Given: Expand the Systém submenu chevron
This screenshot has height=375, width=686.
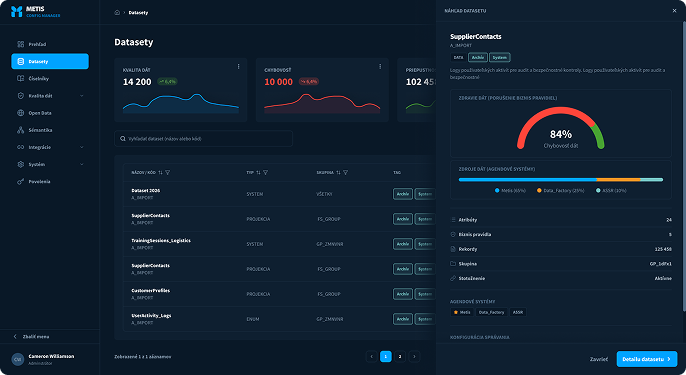Looking at the screenshot, I should (82, 165).
